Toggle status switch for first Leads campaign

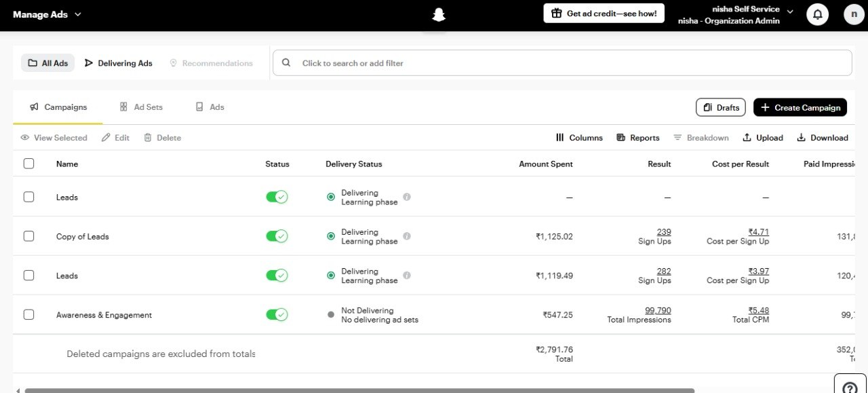[277, 197]
